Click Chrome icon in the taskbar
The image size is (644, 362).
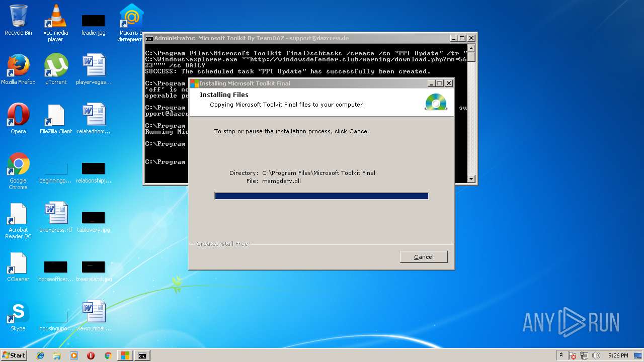(x=108, y=355)
